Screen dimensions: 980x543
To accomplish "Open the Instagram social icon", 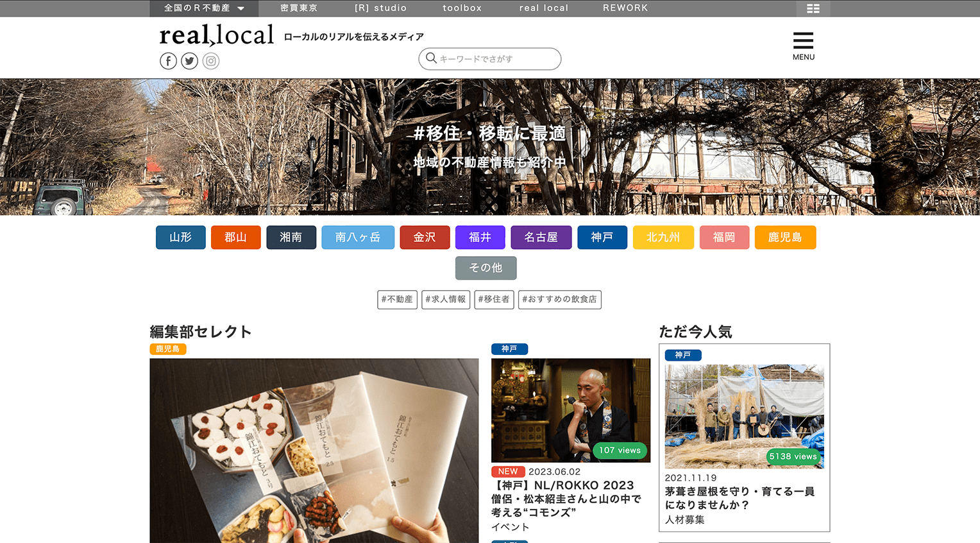I will coord(211,61).
